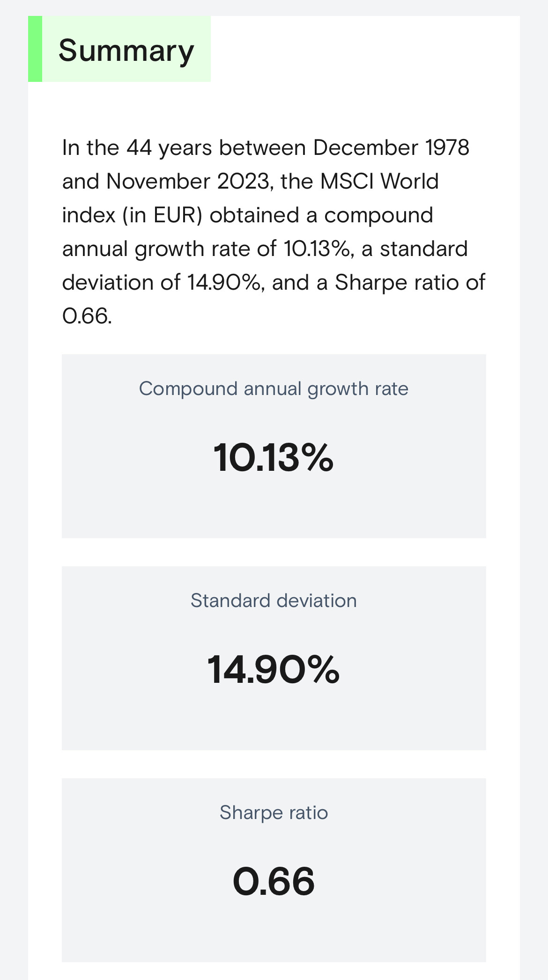Click "10.13%," inside the summary paragraph

point(318,249)
